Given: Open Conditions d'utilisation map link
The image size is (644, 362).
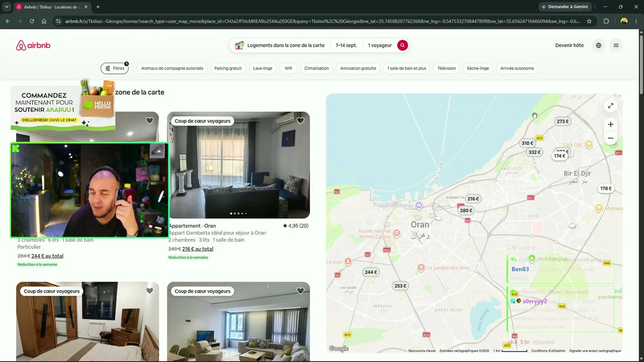Looking at the screenshot, I should [548, 350].
